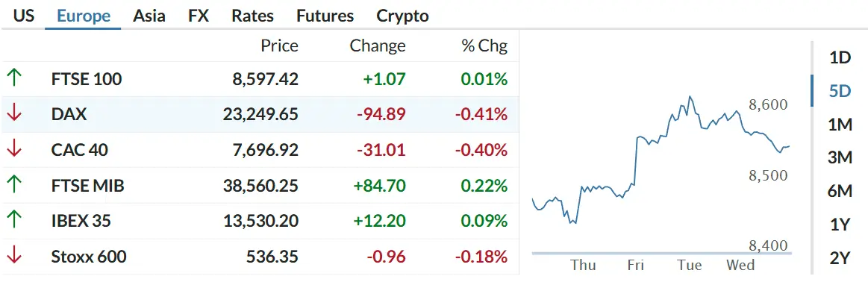Viewport: 868px width, 282px height.
Task: Choose the 1Y chart timeframe
Action: pos(840,225)
